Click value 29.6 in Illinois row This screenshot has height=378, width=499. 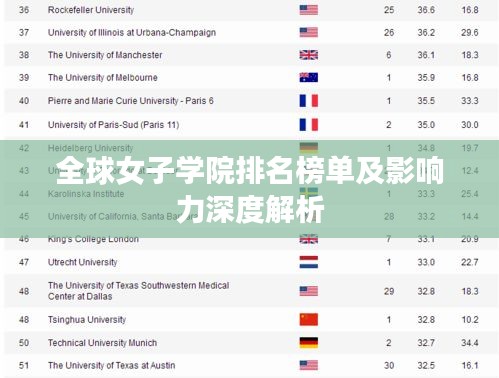[x=470, y=32]
